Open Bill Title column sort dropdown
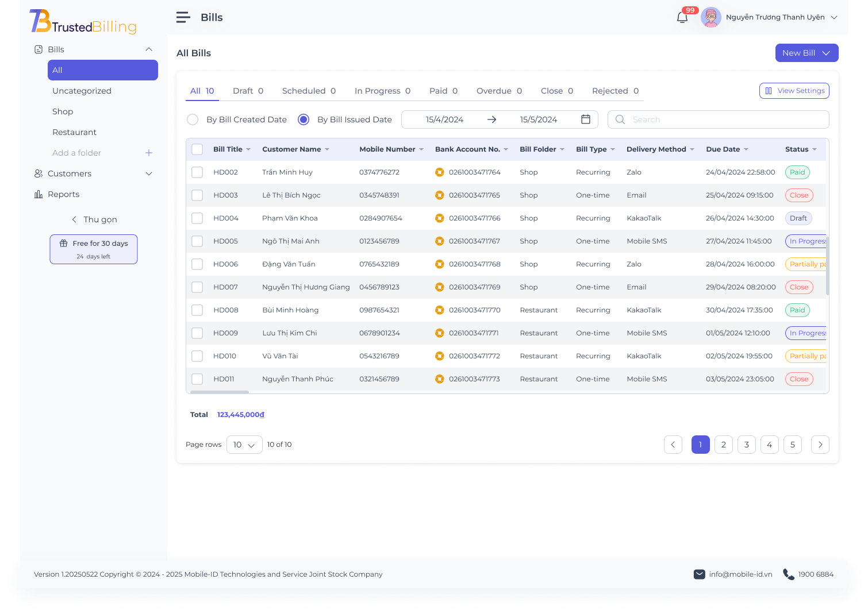 click(x=248, y=149)
